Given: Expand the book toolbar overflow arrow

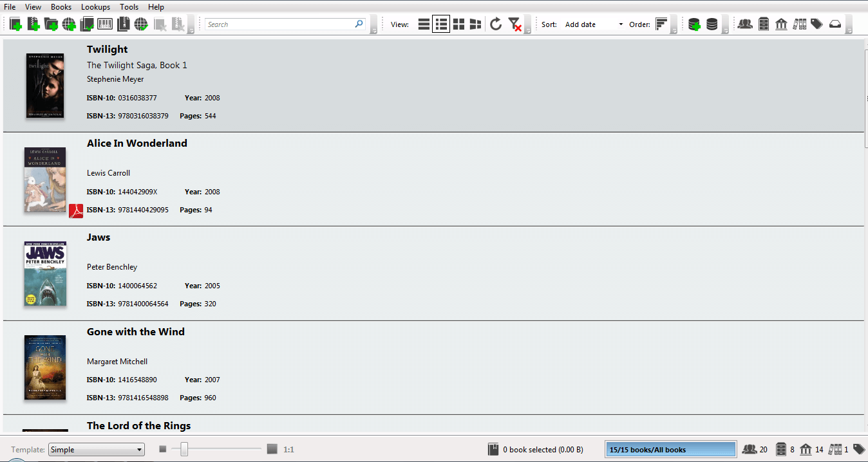Looking at the screenshot, I should 191,24.
